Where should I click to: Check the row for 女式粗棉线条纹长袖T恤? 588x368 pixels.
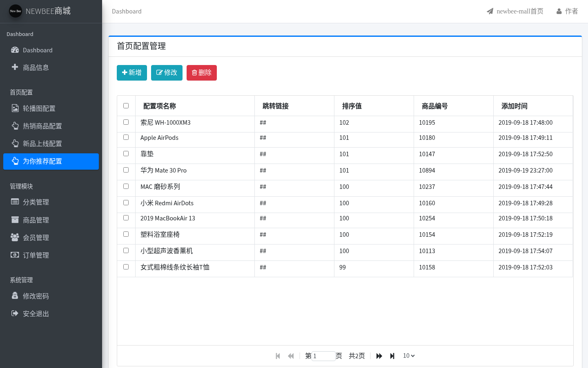coord(126,267)
